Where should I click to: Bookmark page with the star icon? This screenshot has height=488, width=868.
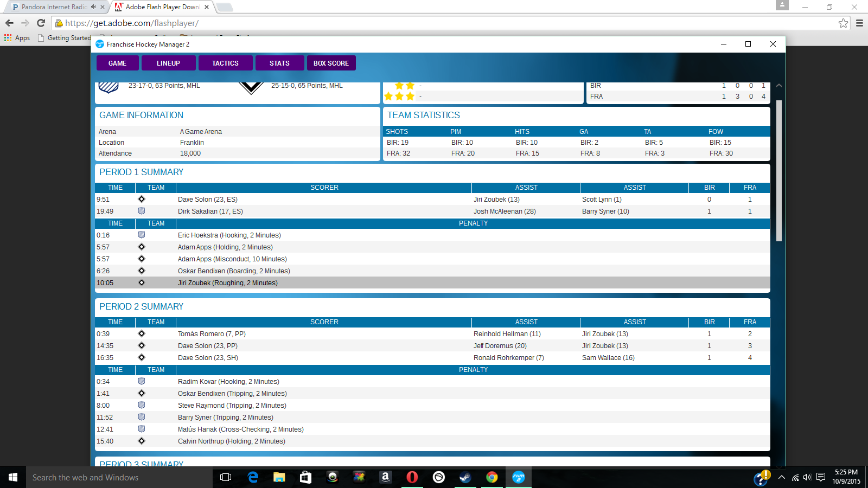(843, 23)
